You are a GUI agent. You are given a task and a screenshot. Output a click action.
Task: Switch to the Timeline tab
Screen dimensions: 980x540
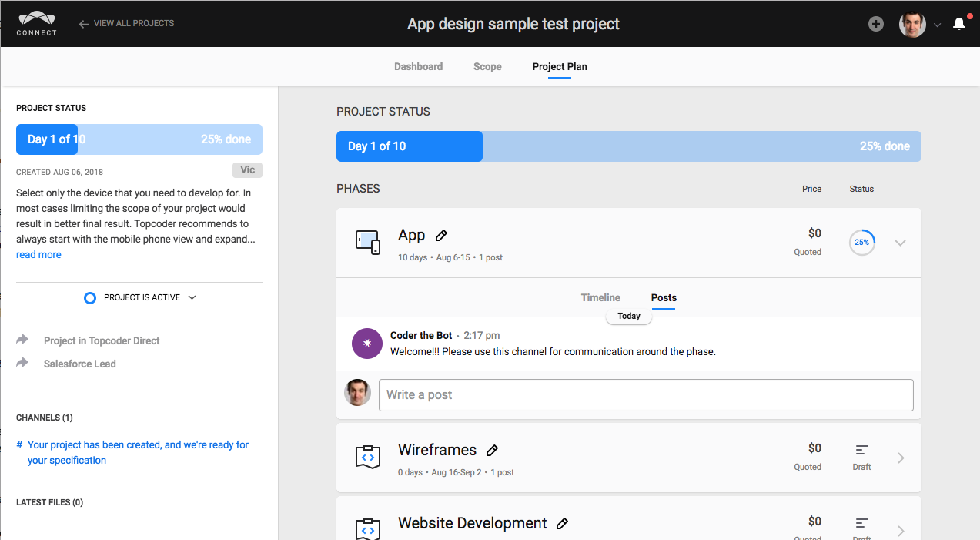click(600, 298)
